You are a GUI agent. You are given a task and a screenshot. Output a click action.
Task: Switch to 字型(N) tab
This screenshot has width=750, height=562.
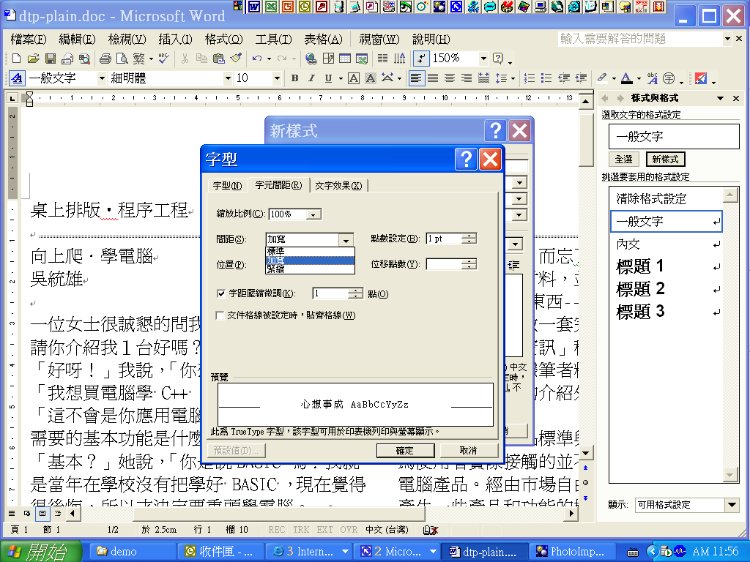pyautogui.click(x=227, y=186)
